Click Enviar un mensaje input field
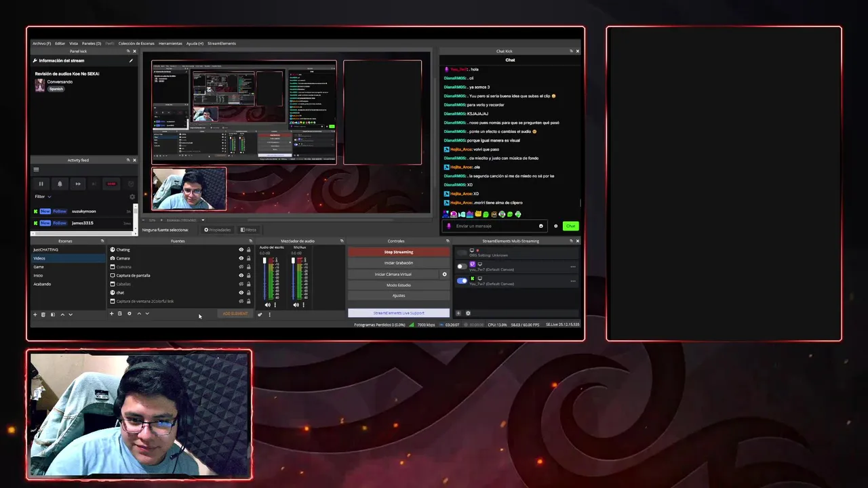Screen dimensions: 868x488 pos(494,226)
